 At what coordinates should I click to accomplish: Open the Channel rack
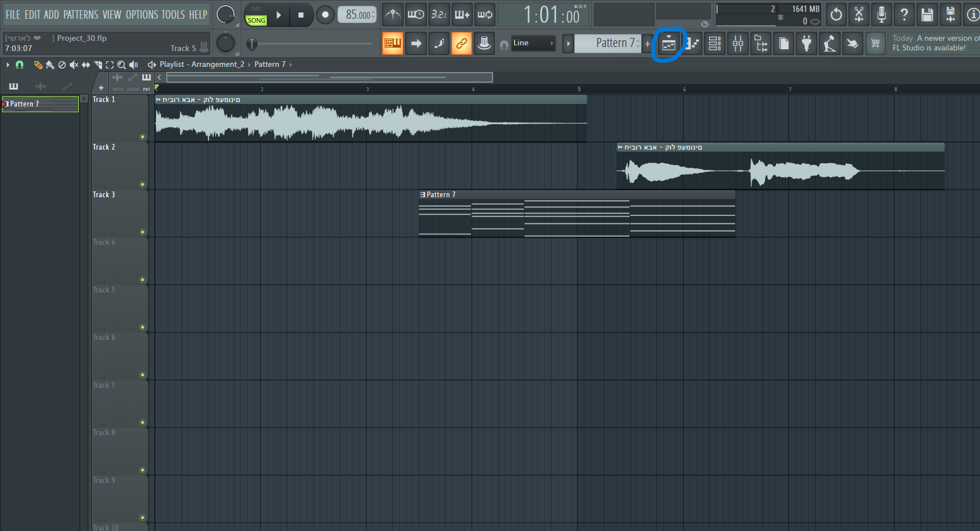tap(715, 44)
